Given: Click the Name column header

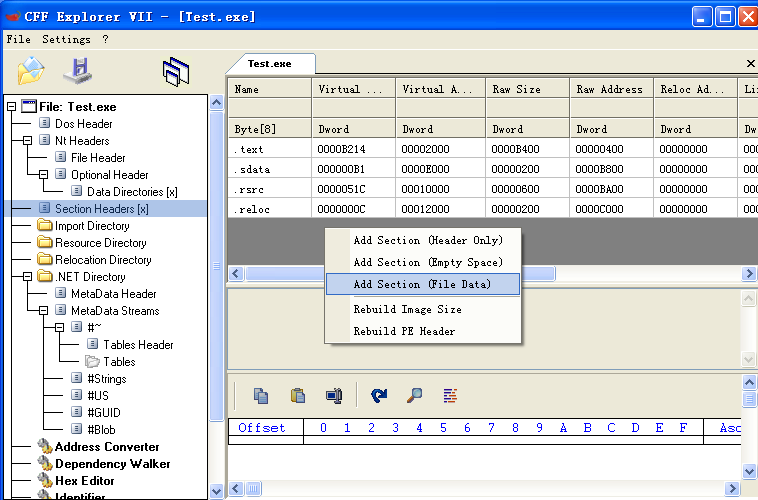Looking at the screenshot, I should coord(270,89).
